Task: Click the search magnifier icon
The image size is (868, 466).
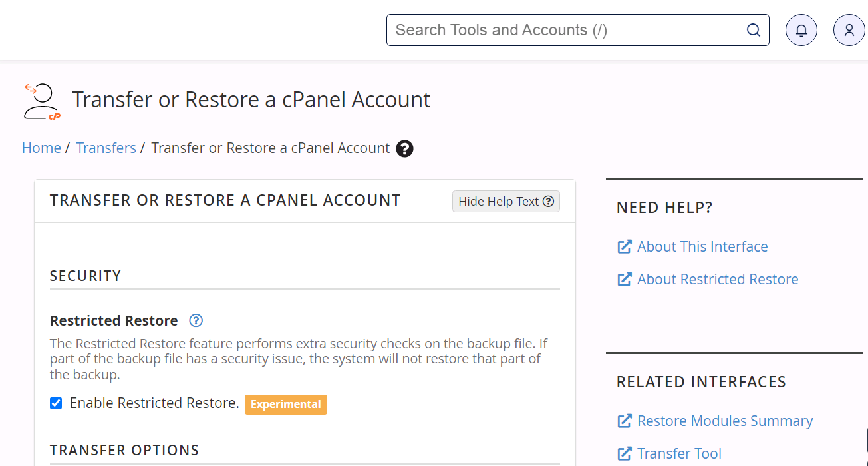Action: 753,30
